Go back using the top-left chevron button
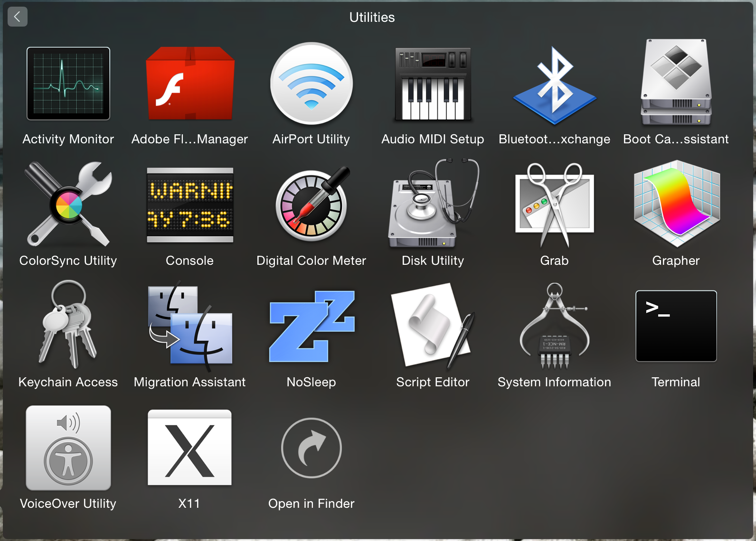This screenshot has height=541, width=756. click(x=18, y=17)
